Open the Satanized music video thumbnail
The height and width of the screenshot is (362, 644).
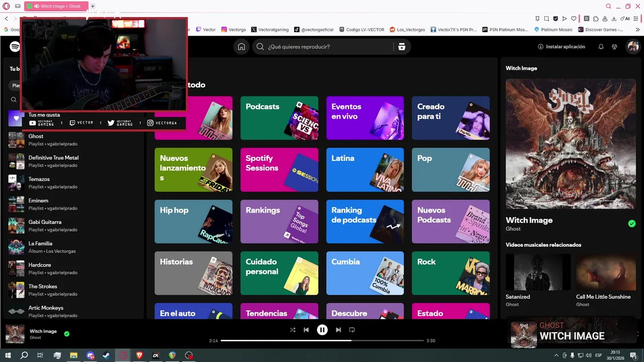(x=538, y=272)
